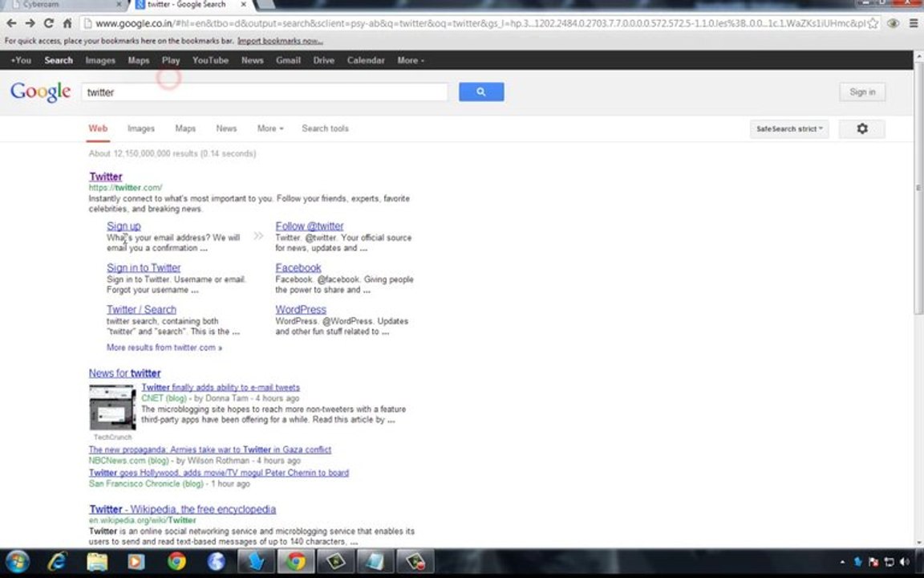Screen dimensions: 924x578
Task: Switch to active Chrome window in taskbar
Action: (x=296, y=561)
